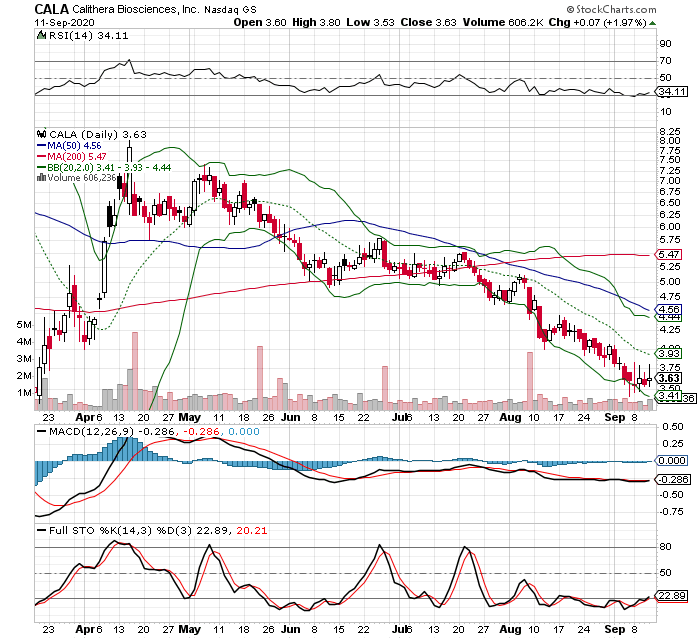Click the blue MA(50) legend line swatch
700x639 pixels.
(42, 146)
